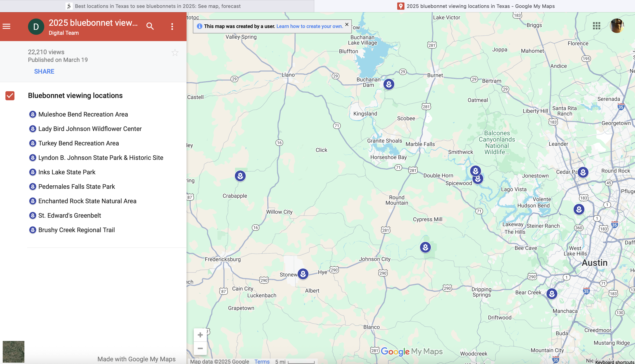Image resolution: width=635 pixels, height=364 pixels.
Task: Open the three-dot more options menu
Action: click(x=172, y=26)
